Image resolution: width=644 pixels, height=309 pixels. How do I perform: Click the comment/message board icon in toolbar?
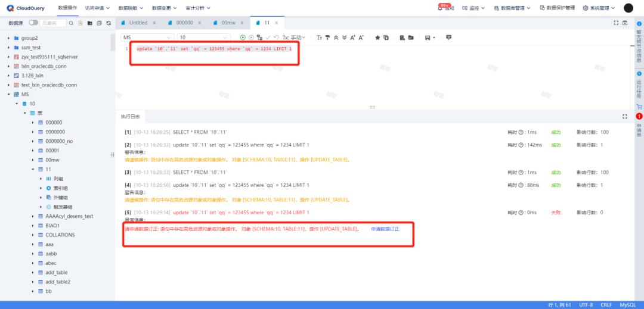click(448, 38)
